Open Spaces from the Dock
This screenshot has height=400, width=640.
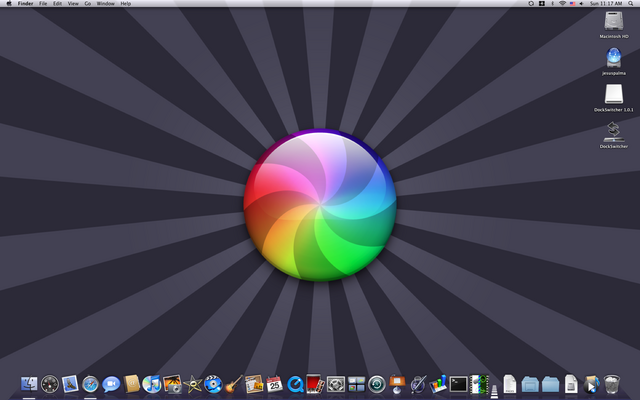coord(356,384)
